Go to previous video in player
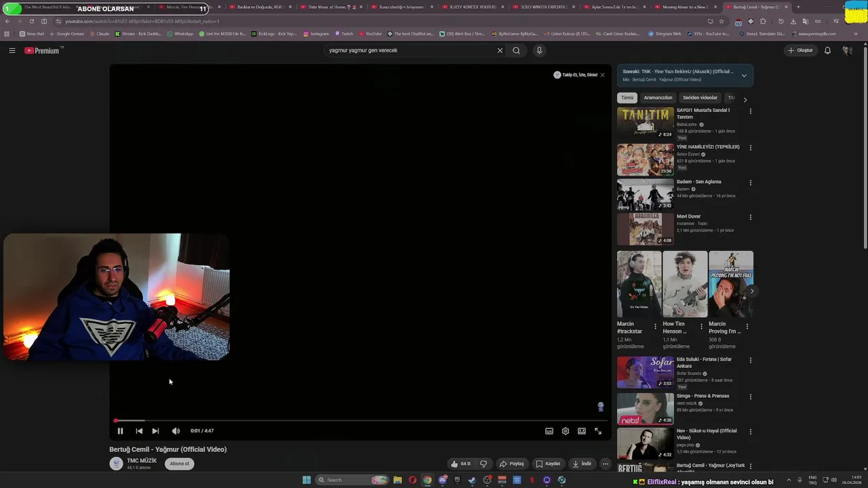The image size is (868, 488). click(139, 431)
